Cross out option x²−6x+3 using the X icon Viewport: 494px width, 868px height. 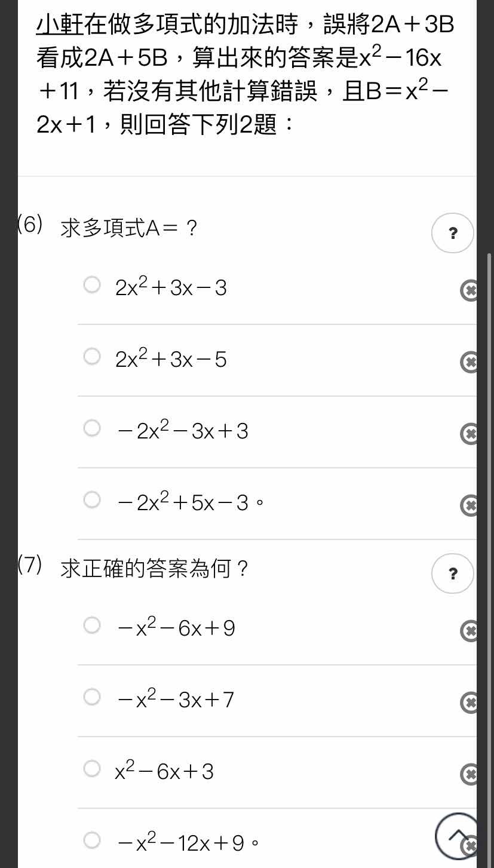point(470,774)
